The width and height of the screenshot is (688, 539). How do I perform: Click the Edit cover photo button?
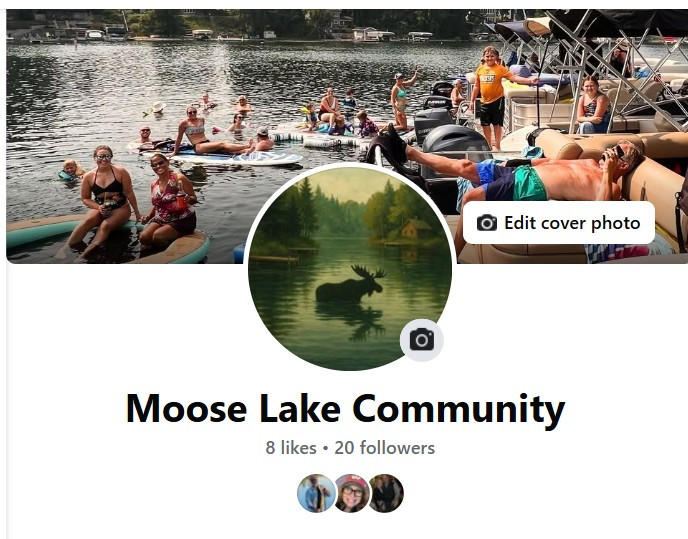click(x=559, y=223)
